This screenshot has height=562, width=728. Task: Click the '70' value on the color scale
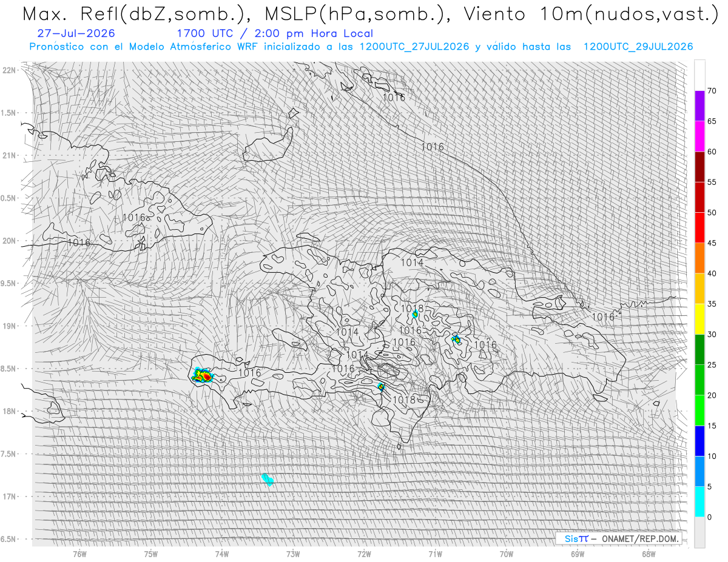[x=712, y=91]
